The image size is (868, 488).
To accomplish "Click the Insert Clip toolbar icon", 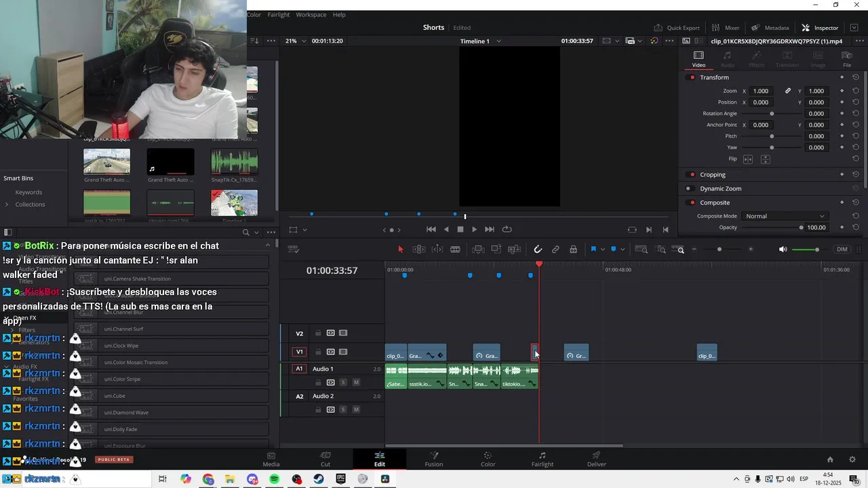I will coord(478,249).
